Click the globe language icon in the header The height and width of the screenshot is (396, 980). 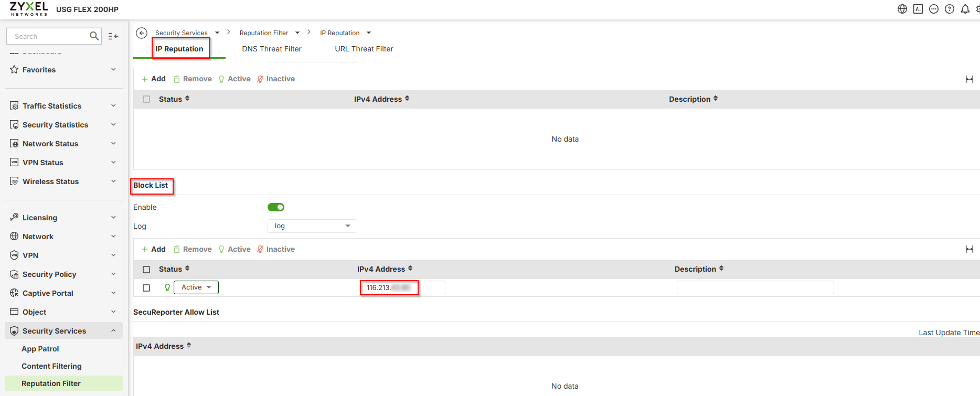click(902, 9)
